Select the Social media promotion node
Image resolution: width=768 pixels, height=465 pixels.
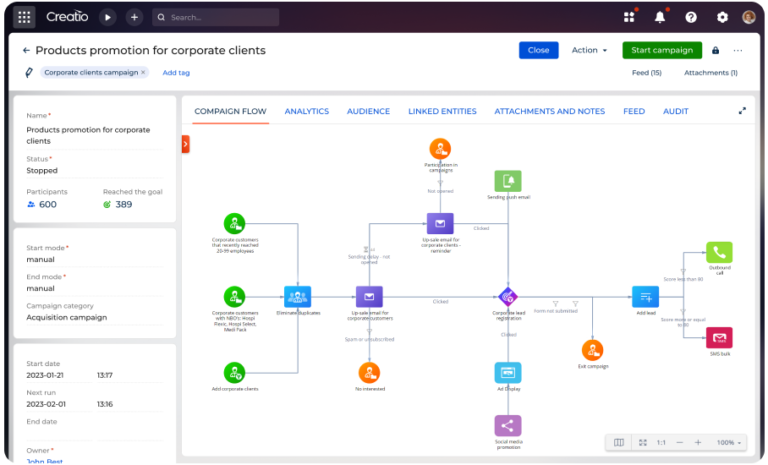[x=508, y=425]
